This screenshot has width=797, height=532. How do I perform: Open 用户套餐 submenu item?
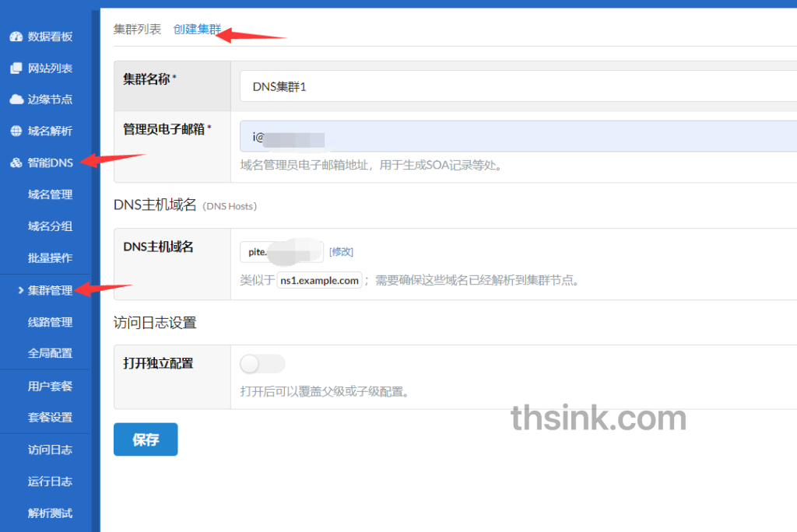pos(50,387)
